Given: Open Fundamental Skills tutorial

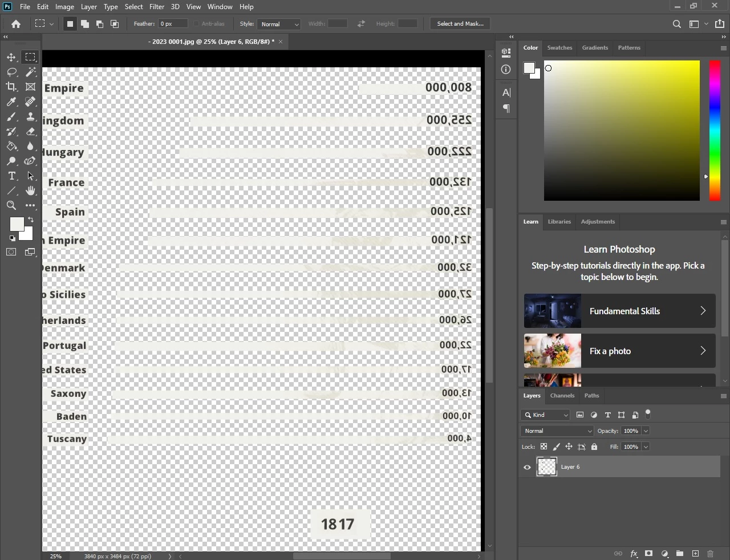Looking at the screenshot, I should (x=619, y=311).
